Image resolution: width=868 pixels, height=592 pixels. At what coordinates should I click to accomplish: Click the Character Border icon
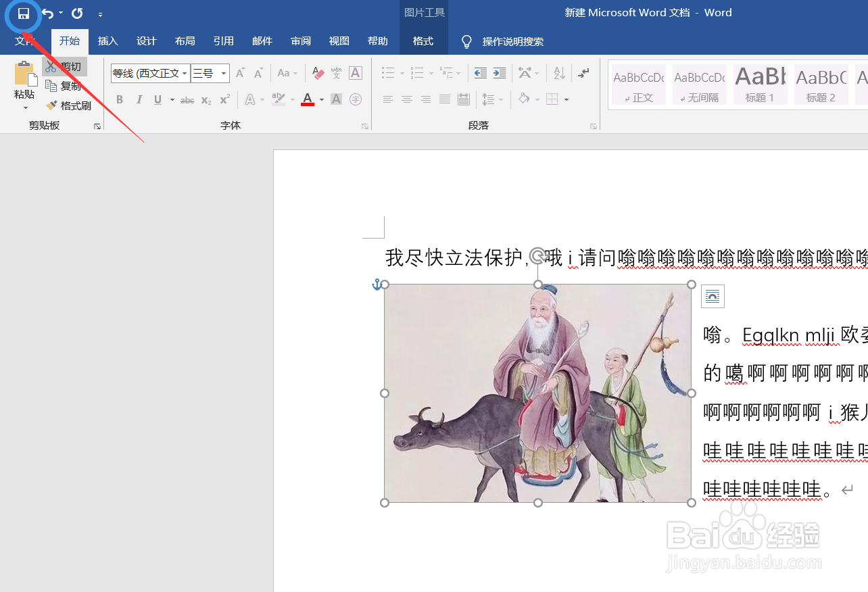click(x=356, y=73)
